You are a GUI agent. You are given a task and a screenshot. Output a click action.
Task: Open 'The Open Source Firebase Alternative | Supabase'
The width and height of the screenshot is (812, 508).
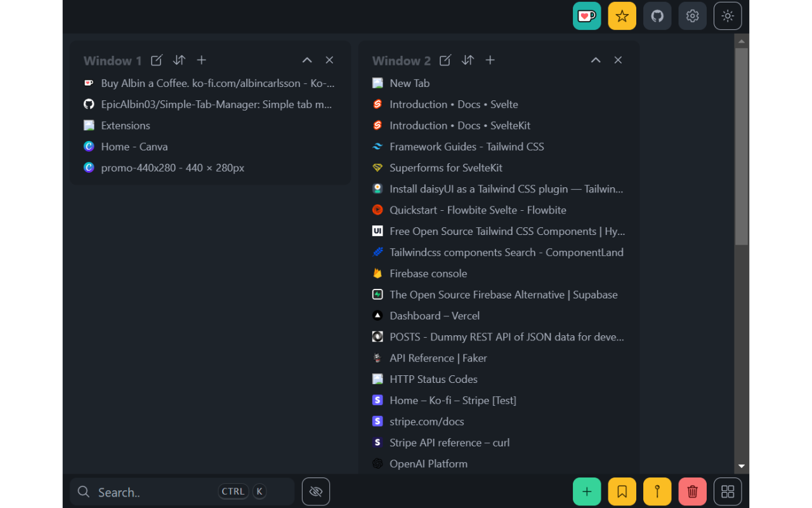pos(499,295)
